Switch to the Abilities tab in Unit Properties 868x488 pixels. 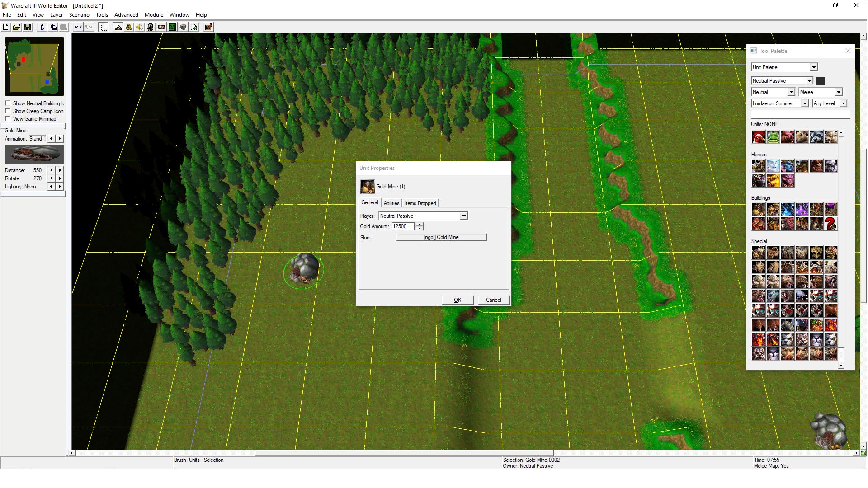391,202
